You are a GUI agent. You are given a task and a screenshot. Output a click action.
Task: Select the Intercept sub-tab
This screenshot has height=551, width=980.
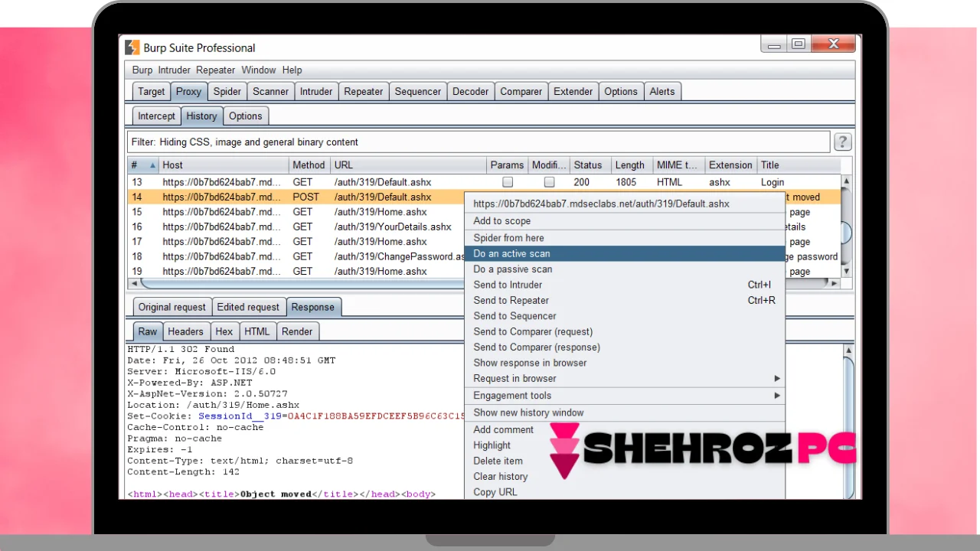pyautogui.click(x=157, y=116)
